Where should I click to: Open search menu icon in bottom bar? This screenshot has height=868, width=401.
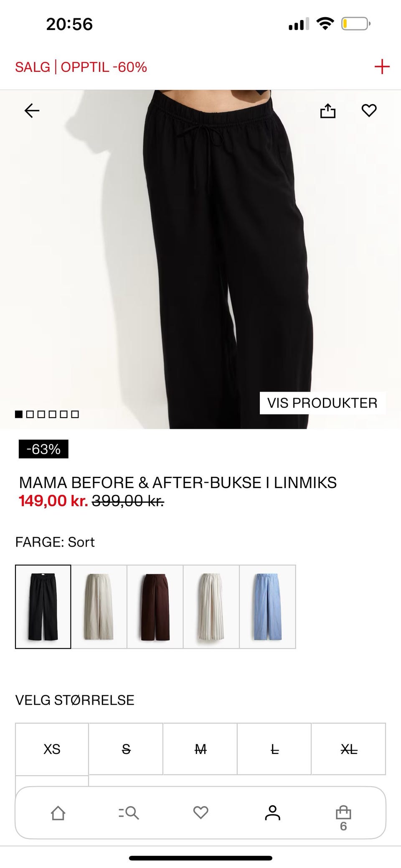tap(129, 813)
